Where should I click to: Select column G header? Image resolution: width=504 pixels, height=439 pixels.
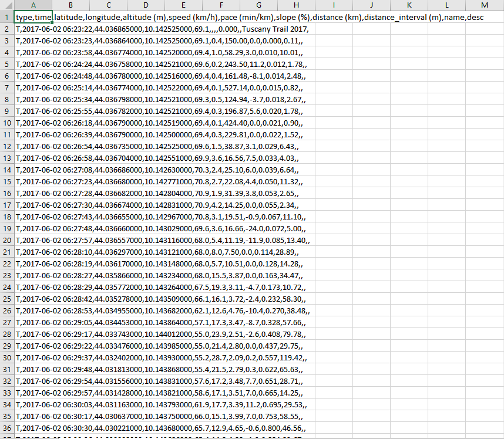(258, 5)
